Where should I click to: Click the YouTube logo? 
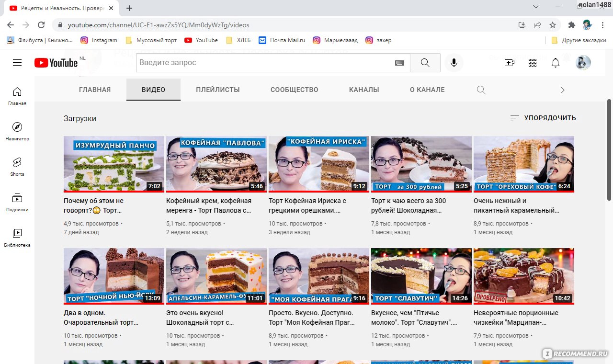click(56, 63)
